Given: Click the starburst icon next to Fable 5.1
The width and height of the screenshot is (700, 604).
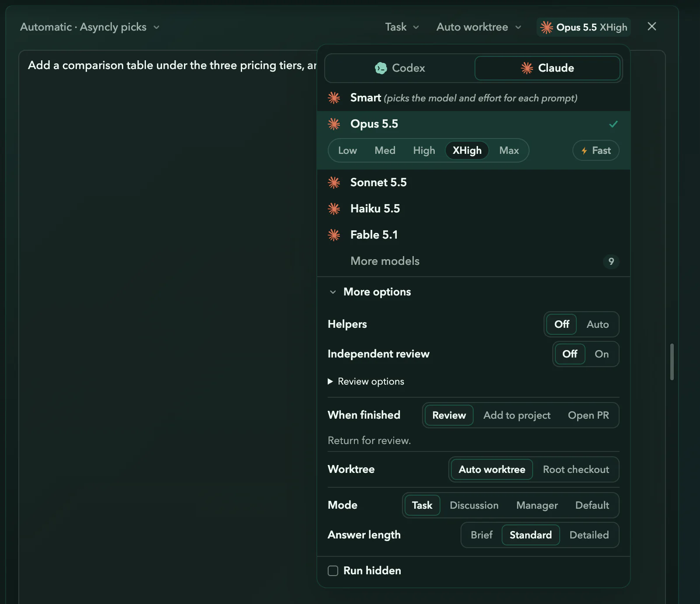Looking at the screenshot, I should 334,235.
